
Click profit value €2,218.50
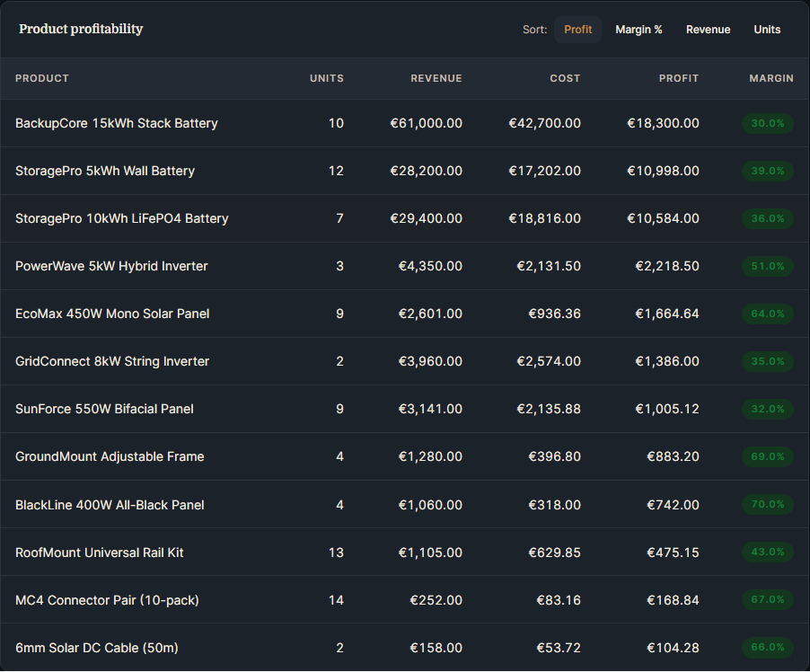tap(667, 266)
